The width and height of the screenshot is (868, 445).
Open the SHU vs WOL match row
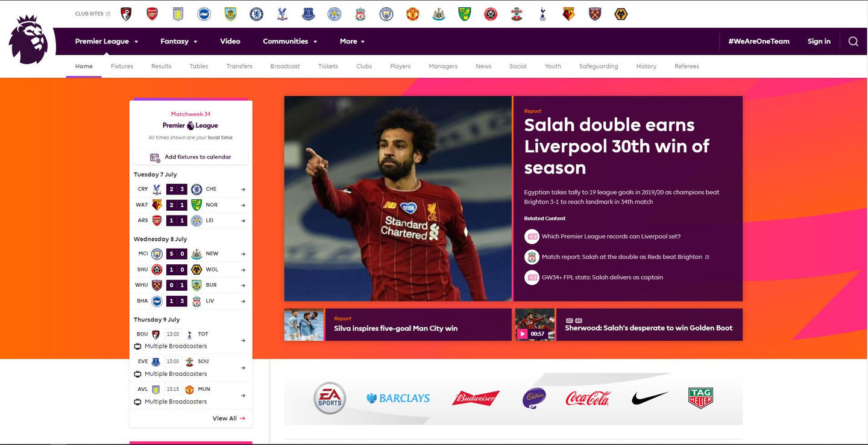tap(190, 270)
